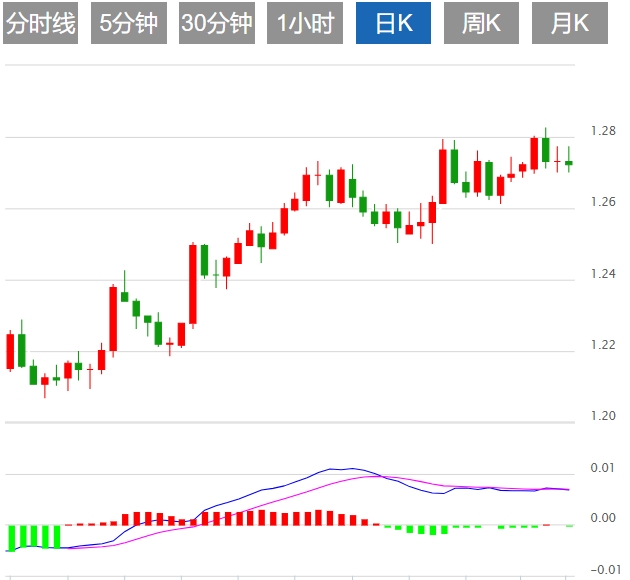630x580 pixels.
Task: Click the first red candlestick on far left
Action: click(11, 351)
